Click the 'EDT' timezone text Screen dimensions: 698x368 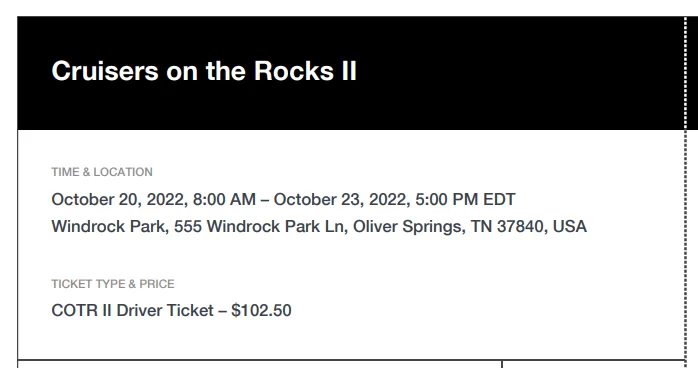tap(499, 199)
